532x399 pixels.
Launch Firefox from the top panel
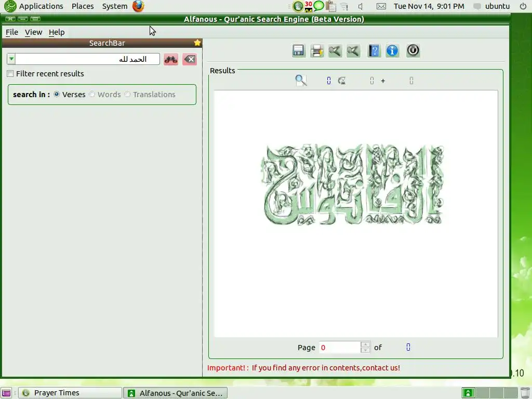tap(138, 6)
